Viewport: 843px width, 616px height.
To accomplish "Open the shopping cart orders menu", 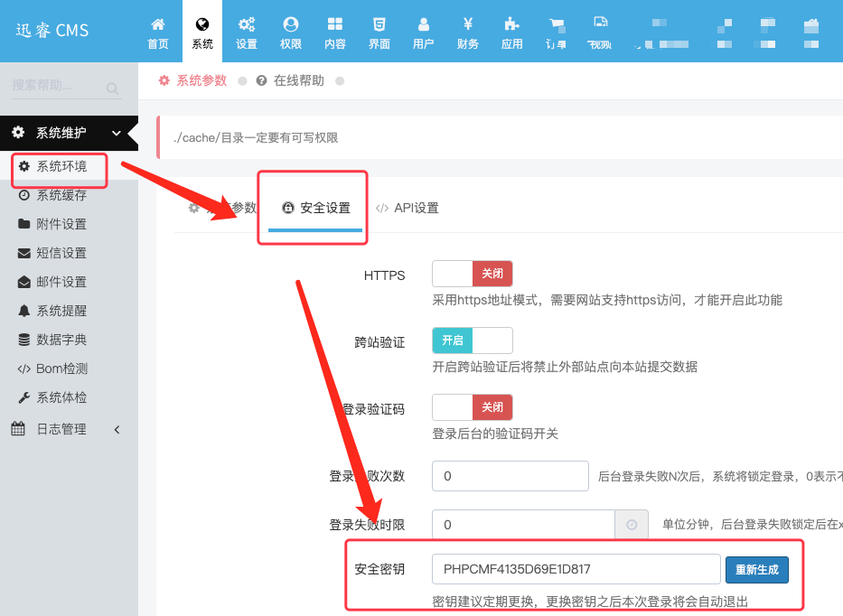I will [x=556, y=32].
